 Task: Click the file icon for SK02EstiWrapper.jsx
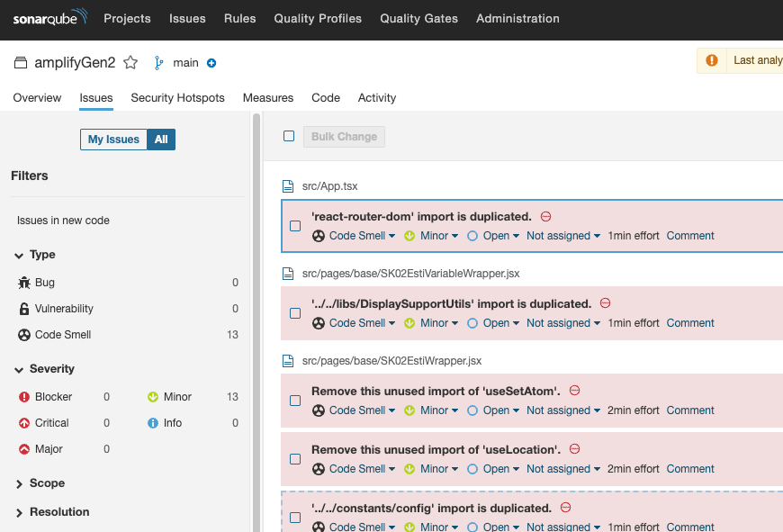click(288, 361)
